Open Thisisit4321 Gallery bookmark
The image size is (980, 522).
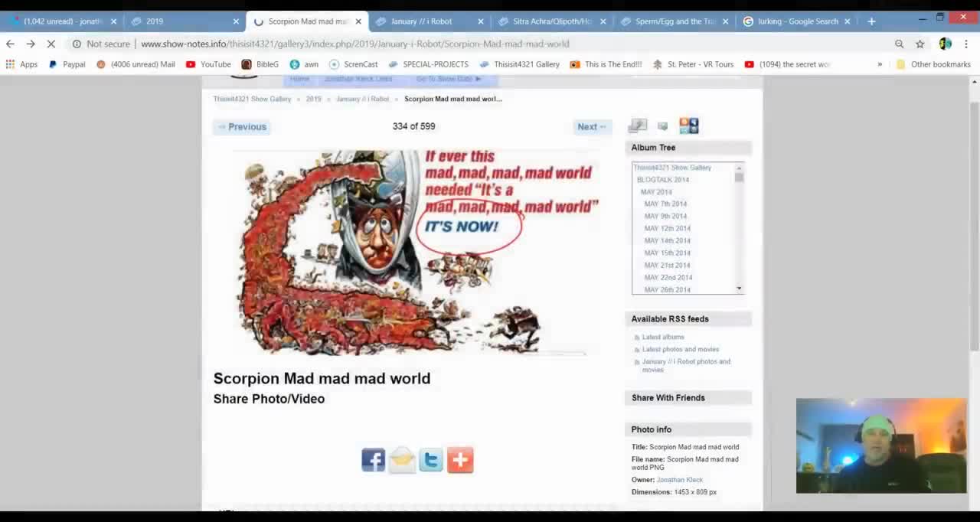519,64
